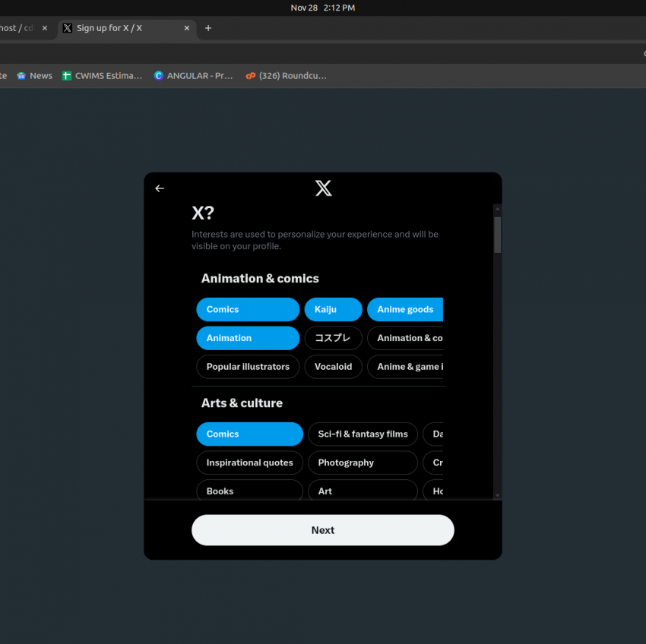Select the Books interest chip
Viewport: 646px width, 644px height.
tap(250, 490)
